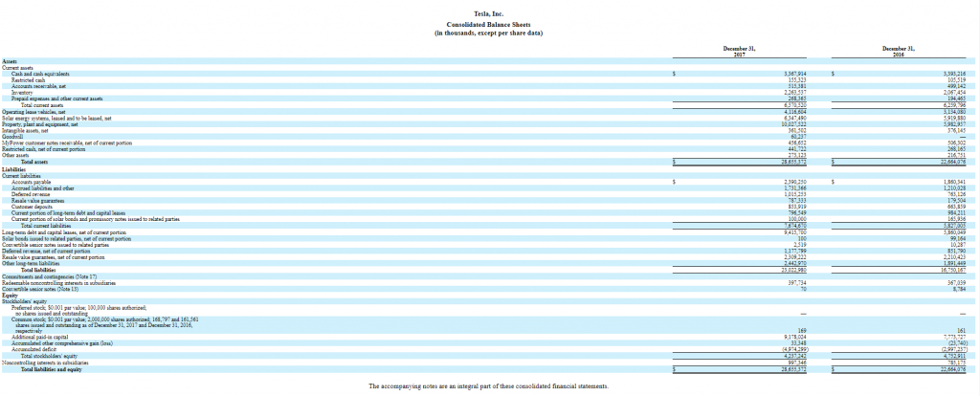Viewport: 980px width, 396px height.
Task: Click the 'Consolidated Balance Sheets' heading
Action: click(x=489, y=24)
